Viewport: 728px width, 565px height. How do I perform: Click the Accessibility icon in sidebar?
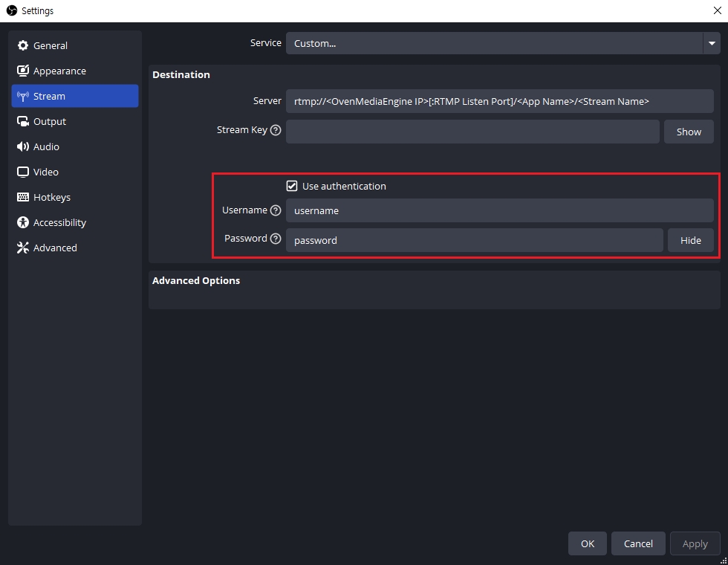pyautogui.click(x=23, y=223)
